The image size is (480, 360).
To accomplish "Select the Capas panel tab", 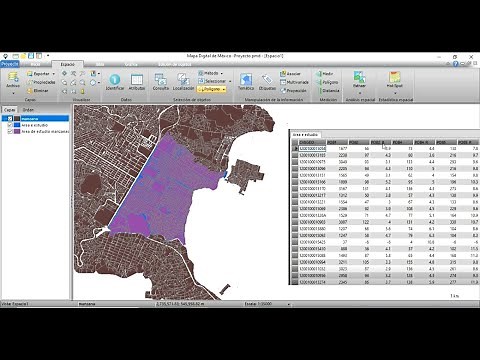I will 9,110.
